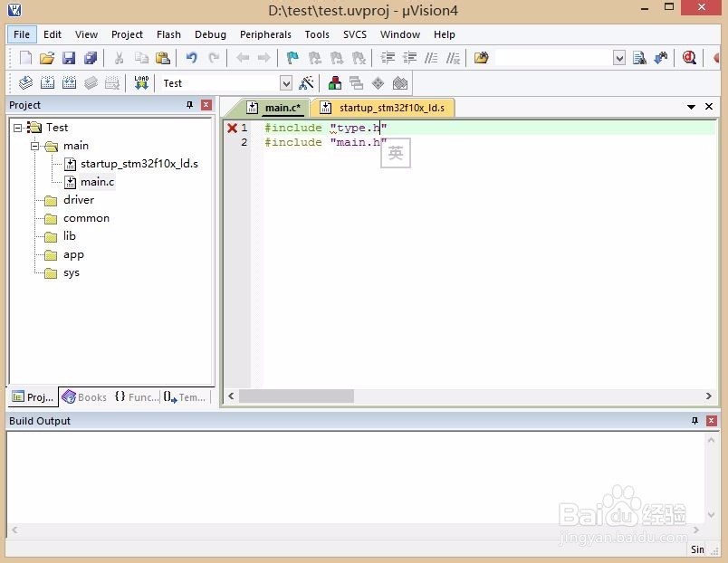The image size is (728, 563).
Task: Indent selected lines icon
Action: pos(388,58)
